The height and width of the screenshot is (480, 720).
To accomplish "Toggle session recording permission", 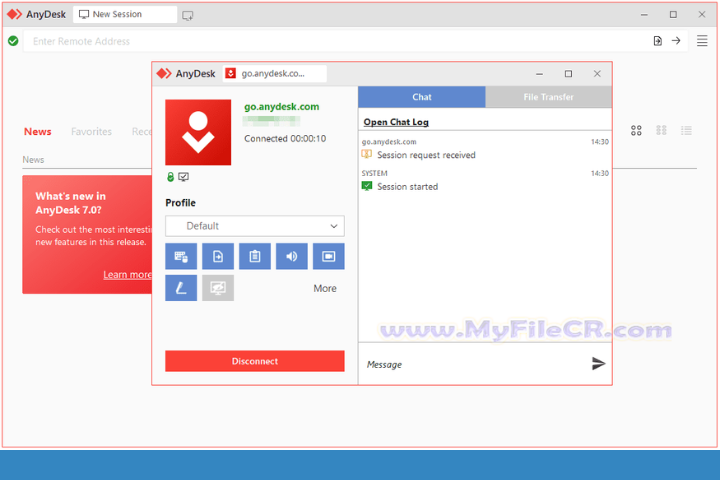I will click(x=328, y=256).
